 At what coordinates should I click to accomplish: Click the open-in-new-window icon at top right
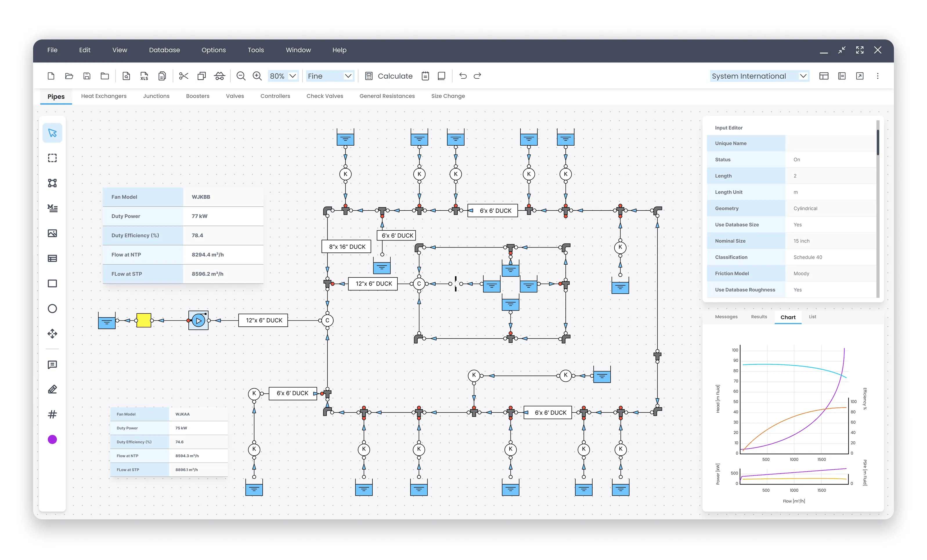(860, 76)
